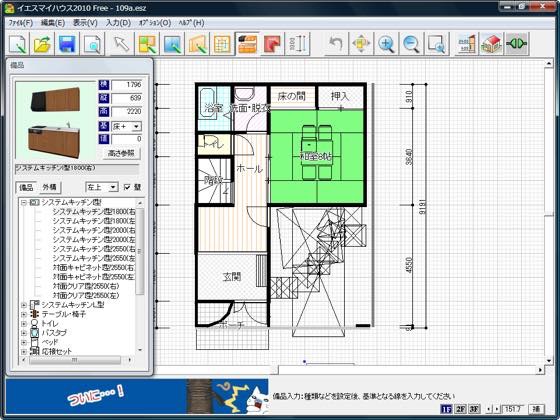Image resolution: width=560 pixels, height=420 pixels.
Task: Click the Zoom in magnifier icon
Action: click(x=386, y=44)
